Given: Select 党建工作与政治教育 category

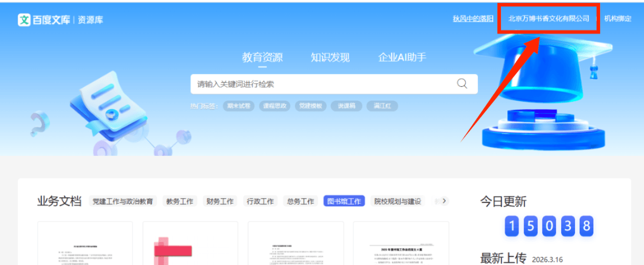Looking at the screenshot, I should 123,201.
